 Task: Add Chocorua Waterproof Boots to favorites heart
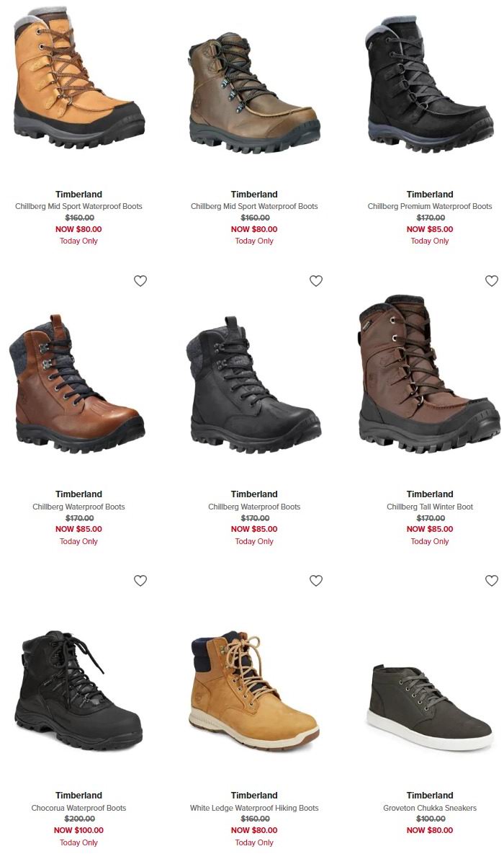pos(140,581)
